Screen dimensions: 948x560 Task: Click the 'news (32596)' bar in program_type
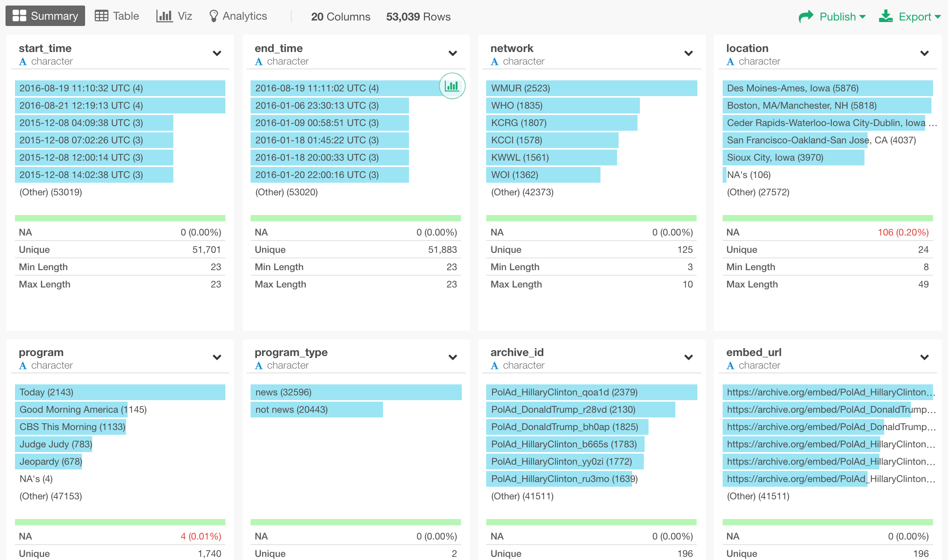(x=355, y=392)
